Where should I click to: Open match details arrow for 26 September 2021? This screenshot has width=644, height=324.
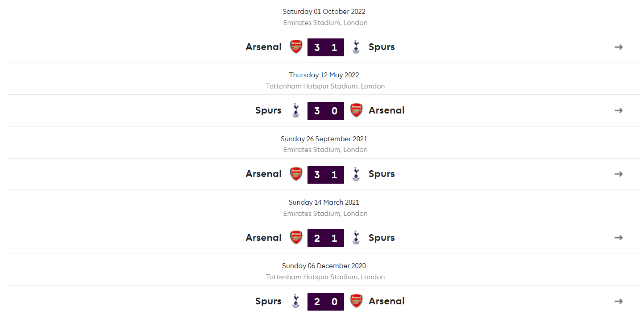[x=619, y=174]
